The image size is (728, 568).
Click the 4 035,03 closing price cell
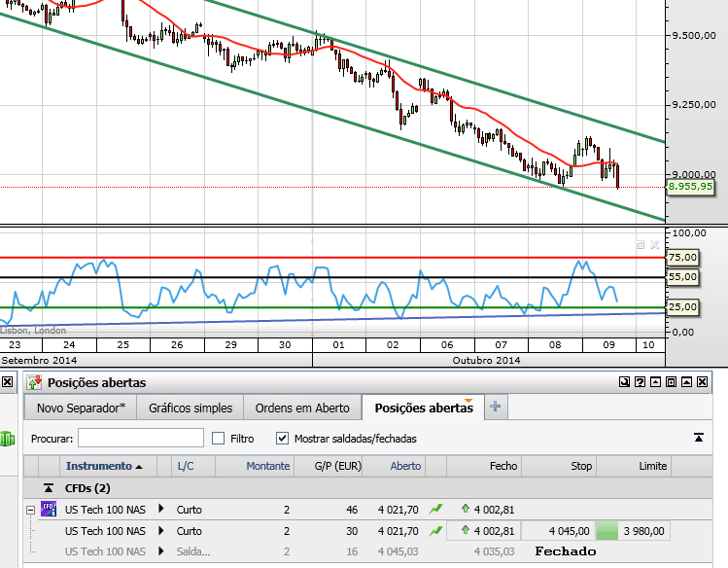point(494,551)
